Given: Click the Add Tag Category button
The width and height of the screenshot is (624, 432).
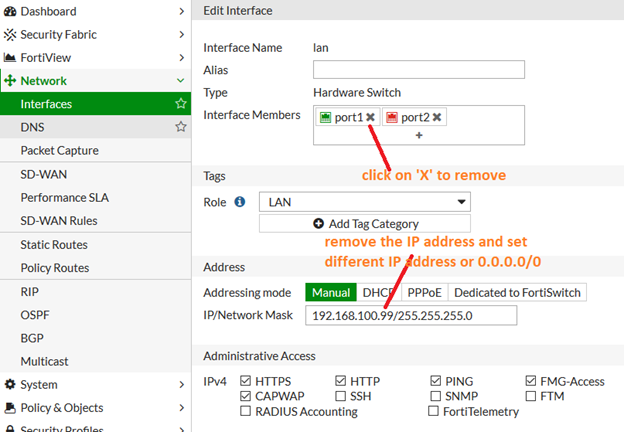Looking at the screenshot, I should click(x=365, y=224).
